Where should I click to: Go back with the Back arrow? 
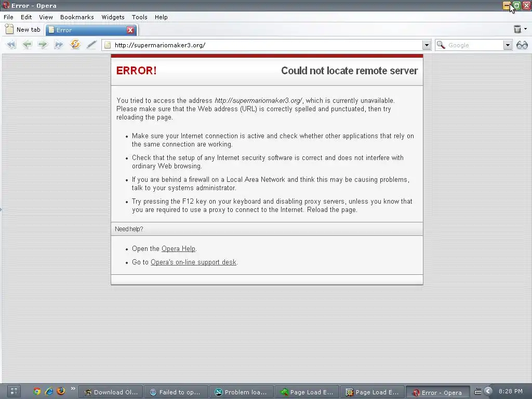pyautogui.click(x=27, y=45)
